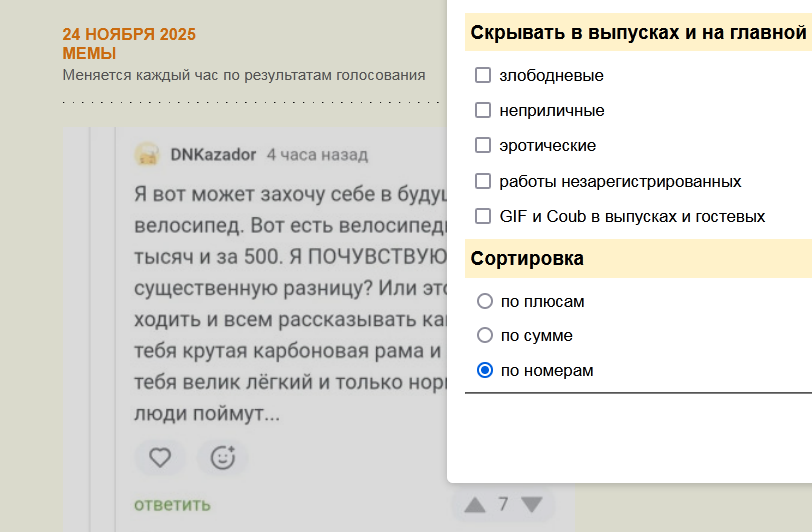Click the "ответить" reply link

tap(172, 504)
